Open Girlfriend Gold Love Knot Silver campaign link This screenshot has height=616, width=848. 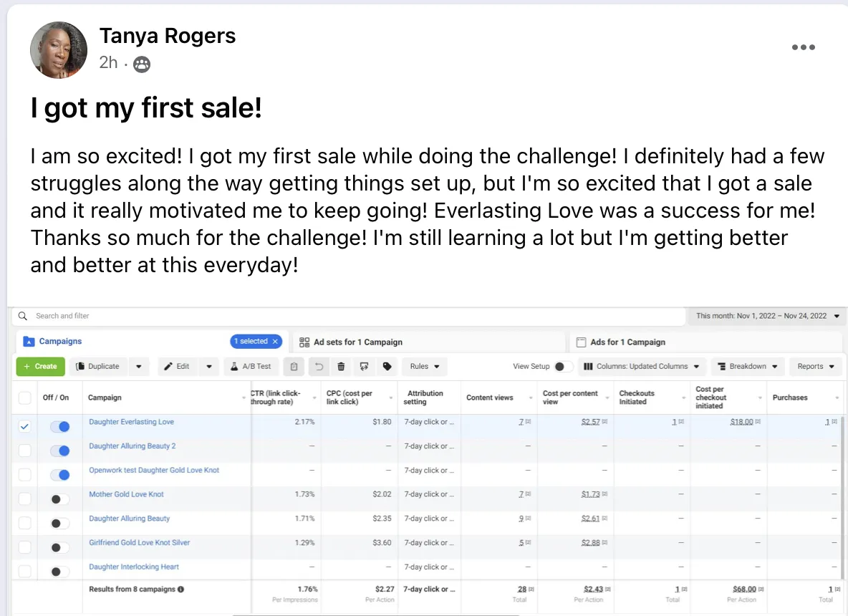139,543
